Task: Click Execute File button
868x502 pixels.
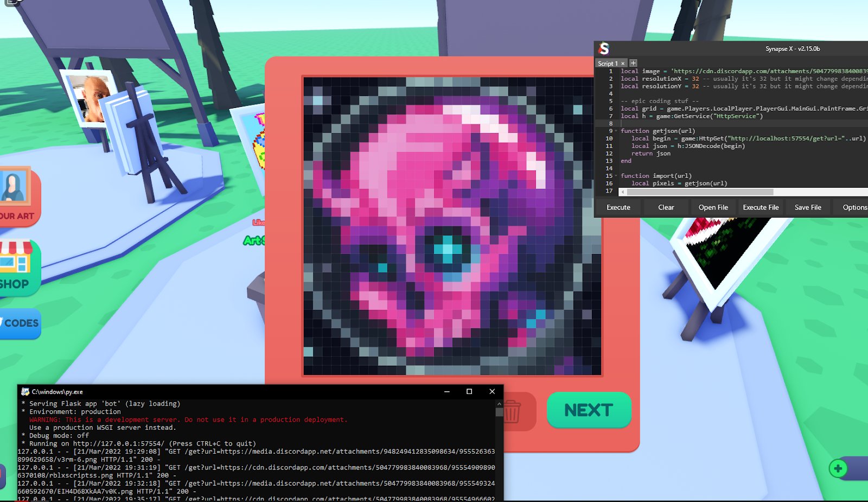Action: point(761,207)
